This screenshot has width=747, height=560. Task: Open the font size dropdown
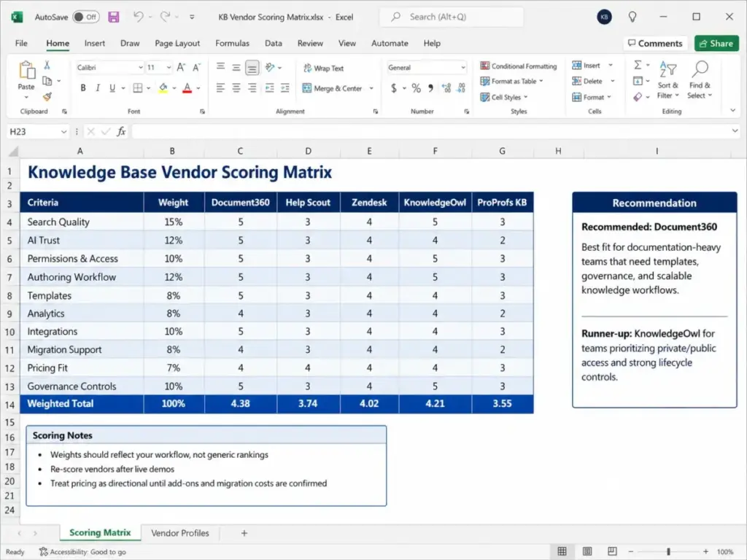point(169,68)
